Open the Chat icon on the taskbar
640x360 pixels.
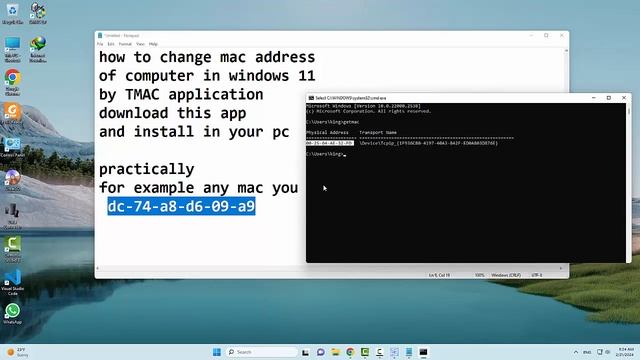coord(320,352)
